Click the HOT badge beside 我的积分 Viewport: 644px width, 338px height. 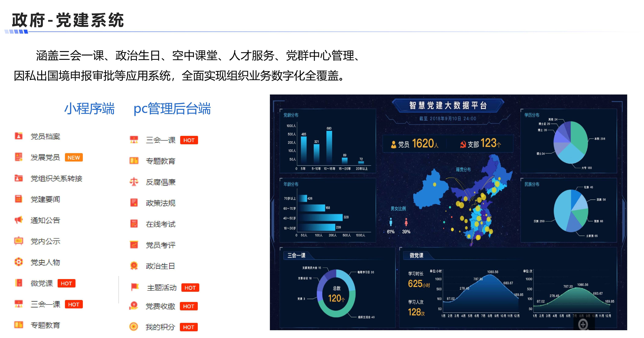(189, 327)
